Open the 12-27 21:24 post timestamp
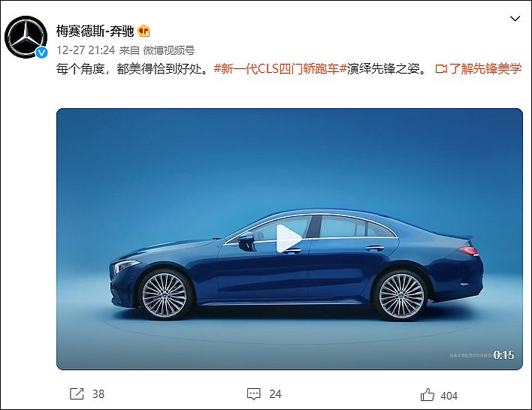The image size is (532, 410). (x=86, y=50)
